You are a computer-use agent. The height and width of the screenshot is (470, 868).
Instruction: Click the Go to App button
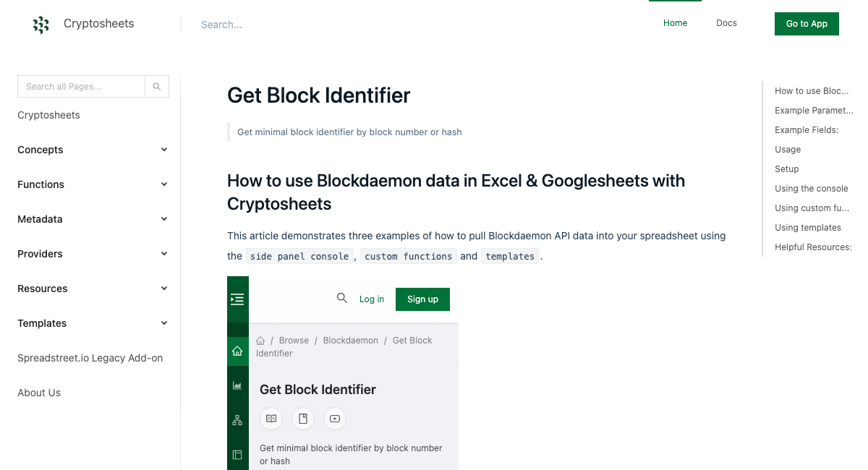point(807,23)
